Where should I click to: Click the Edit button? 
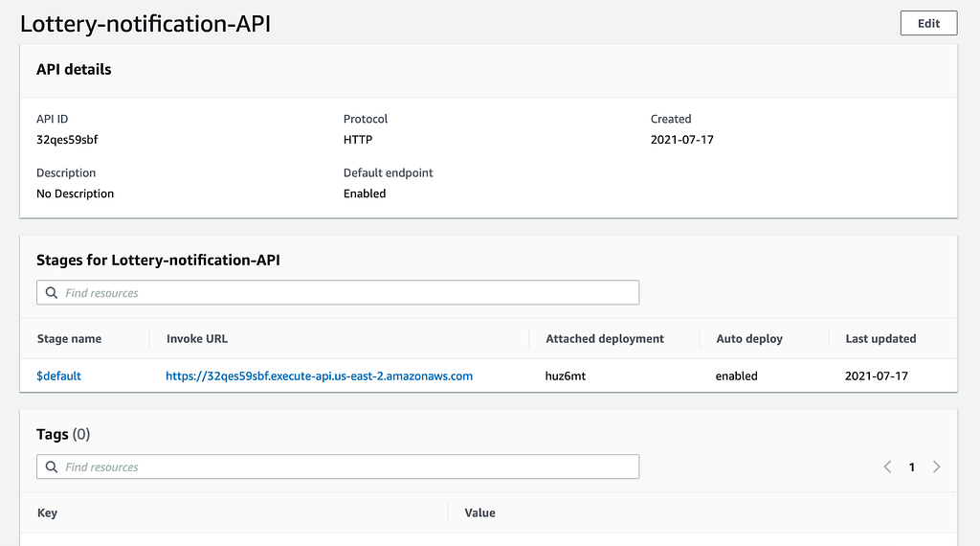(928, 23)
